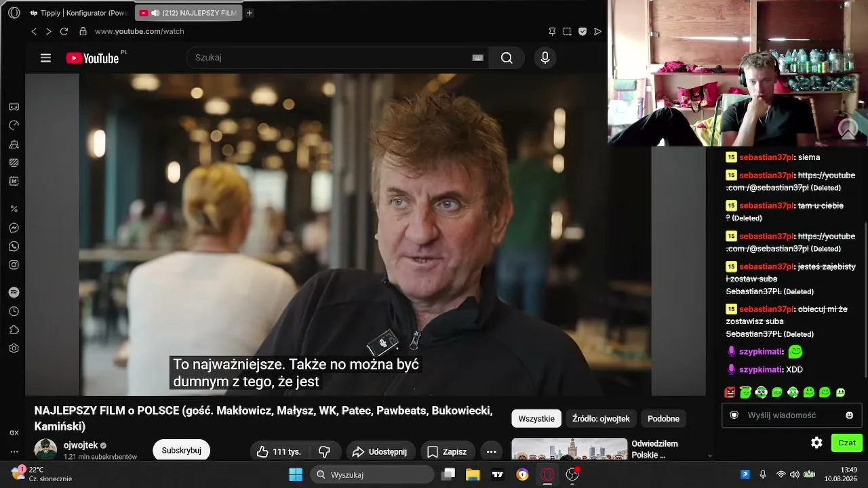
Task: Open the shield privacy protection icon
Action: pyautogui.click(x=582, y=31)
